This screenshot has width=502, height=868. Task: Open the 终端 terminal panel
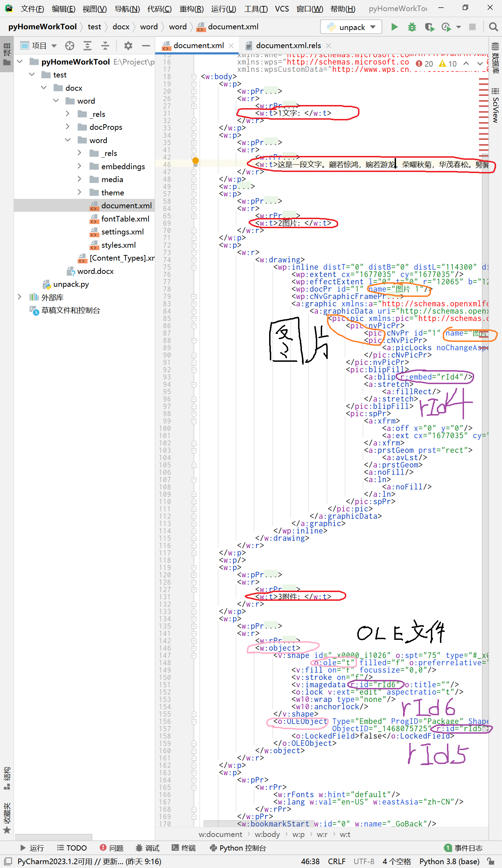point(184,848)
